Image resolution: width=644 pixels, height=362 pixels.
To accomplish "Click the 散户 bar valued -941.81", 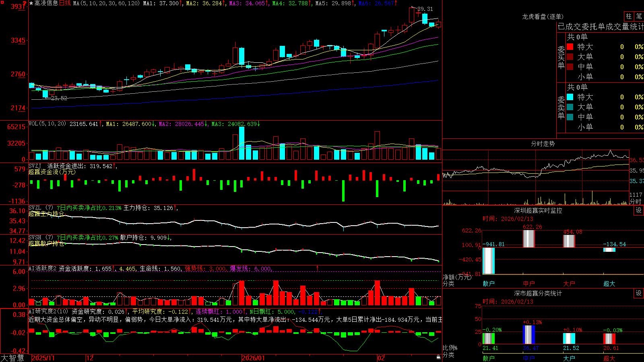I will click(x=489, y=261).
